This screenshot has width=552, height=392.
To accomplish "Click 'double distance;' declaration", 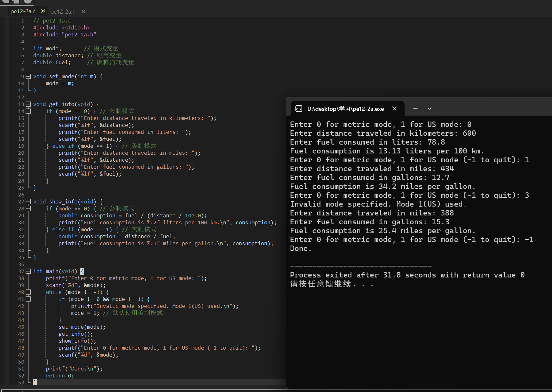I will 59,55.
